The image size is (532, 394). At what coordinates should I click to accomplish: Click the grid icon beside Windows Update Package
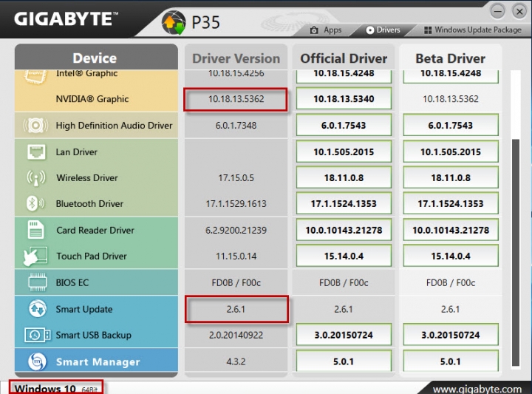428,30
